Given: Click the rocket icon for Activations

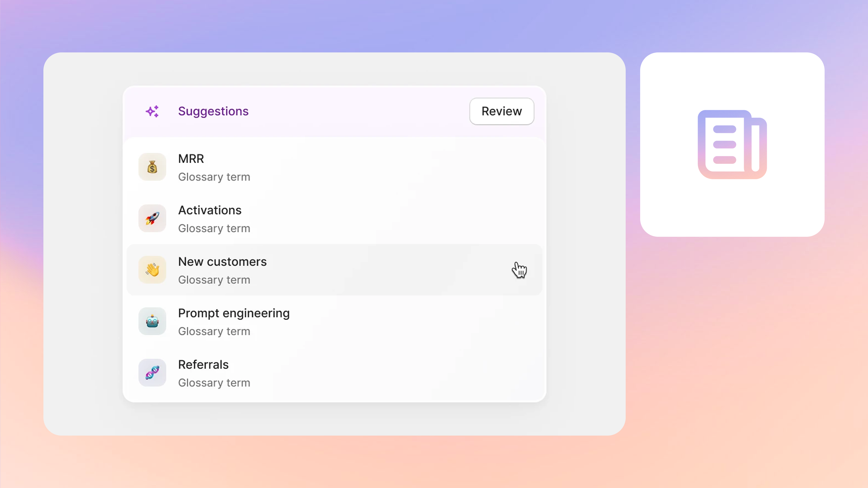Looking at the screenshot, I should click(152, 219).
